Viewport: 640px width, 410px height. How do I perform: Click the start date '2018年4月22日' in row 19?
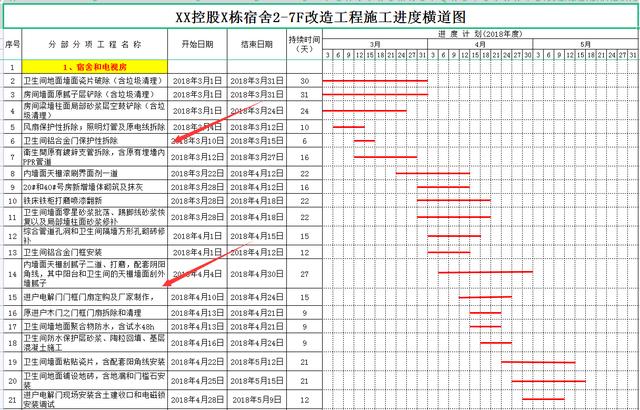coord(198,361)
